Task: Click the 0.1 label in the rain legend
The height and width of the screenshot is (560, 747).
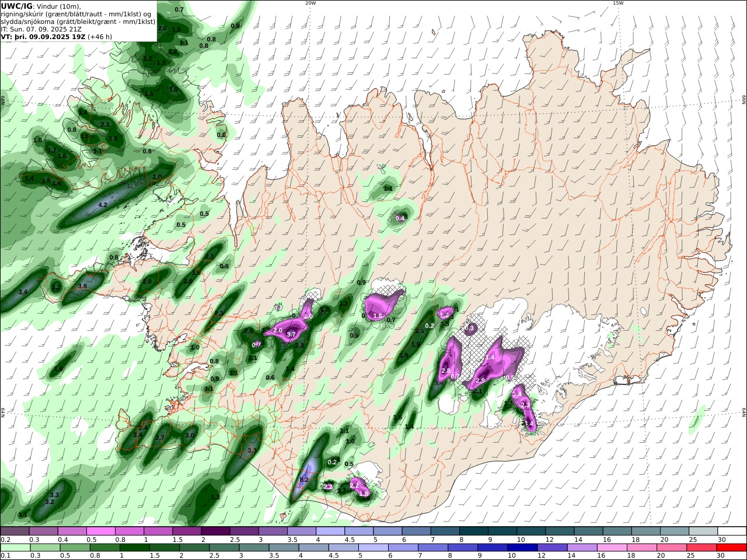Action: click(6, 556)
